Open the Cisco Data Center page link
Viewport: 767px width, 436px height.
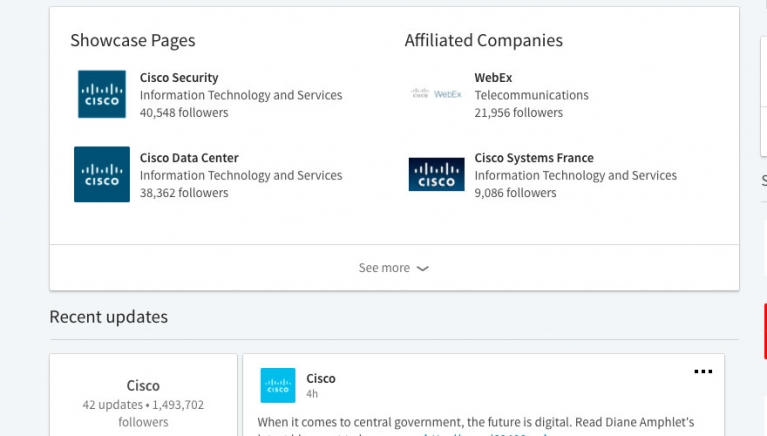point(189,158)
